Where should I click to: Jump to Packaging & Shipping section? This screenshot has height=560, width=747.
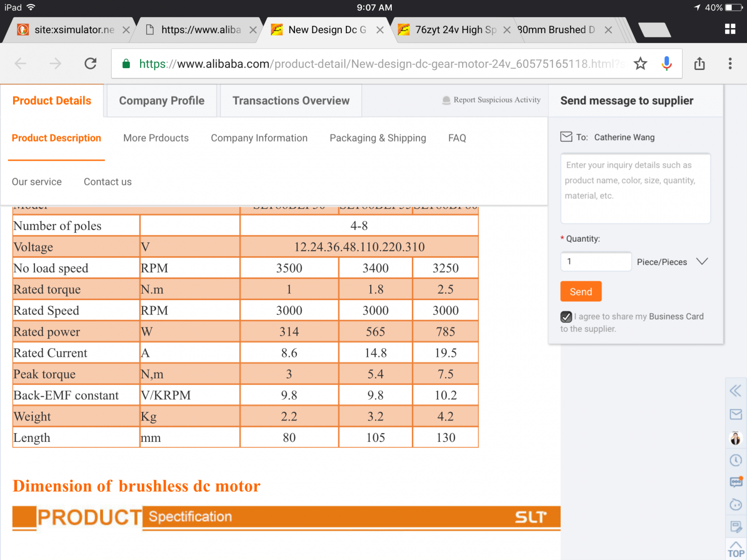click(378, 138)
